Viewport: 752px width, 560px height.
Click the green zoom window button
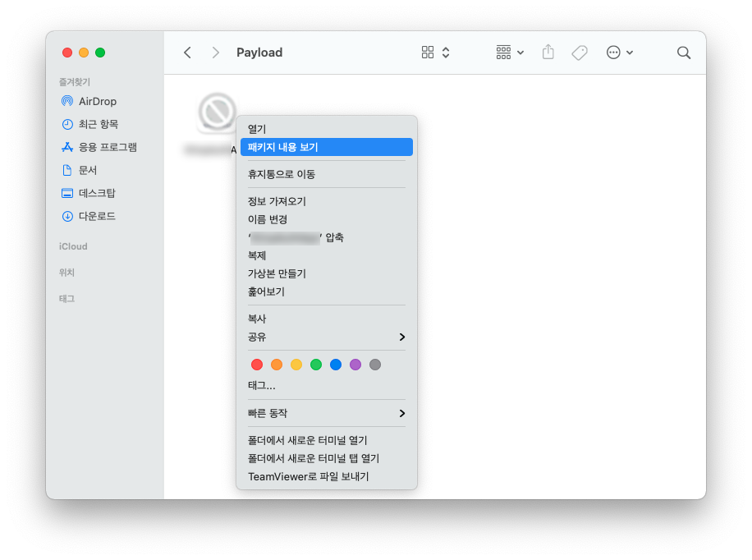click(100, 53)
